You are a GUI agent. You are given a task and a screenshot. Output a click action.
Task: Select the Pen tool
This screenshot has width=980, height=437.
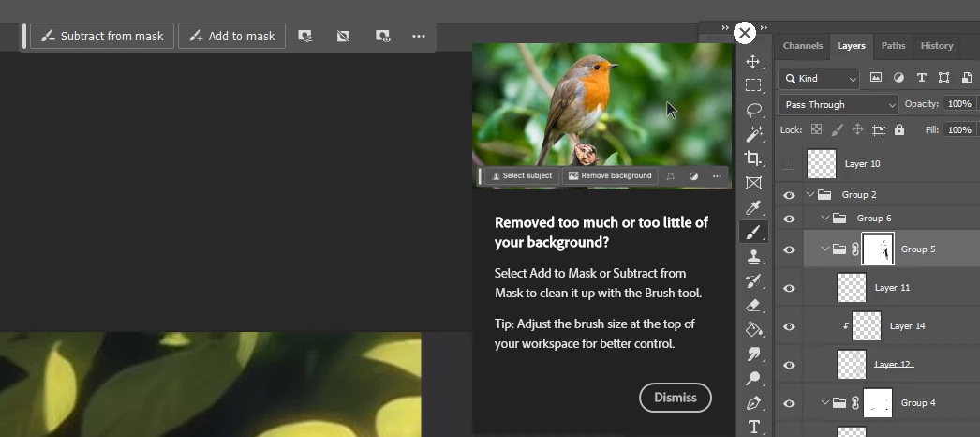point(754,402)
